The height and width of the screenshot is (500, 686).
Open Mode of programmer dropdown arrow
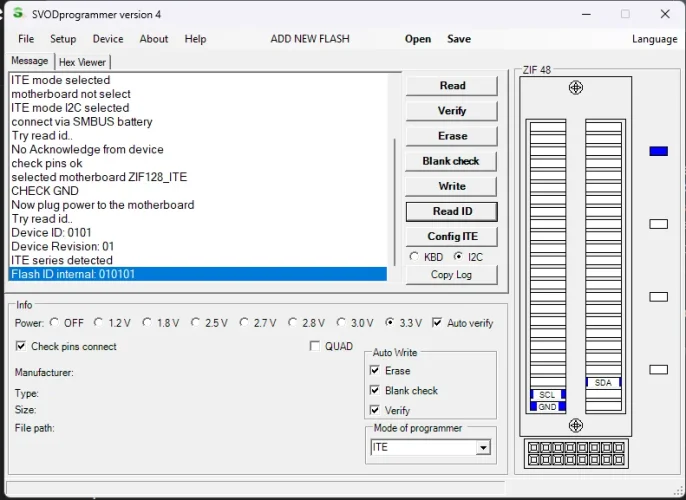tap(483, 448)
